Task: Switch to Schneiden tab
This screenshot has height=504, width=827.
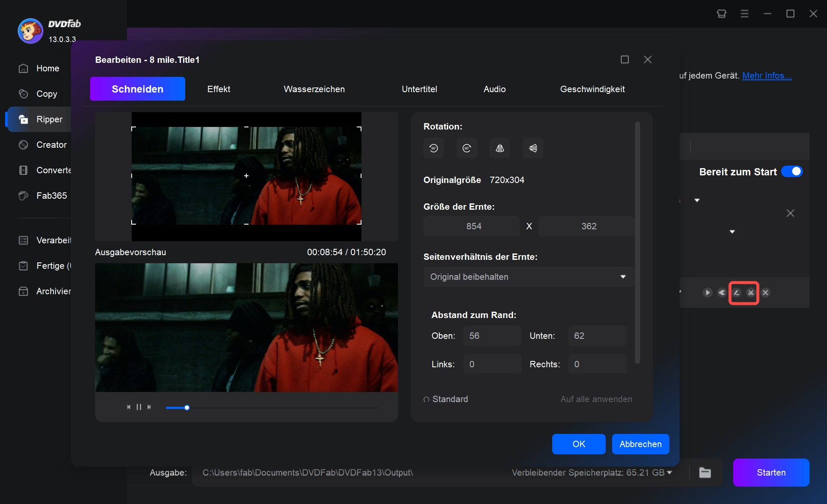Action: coord(138,89)
